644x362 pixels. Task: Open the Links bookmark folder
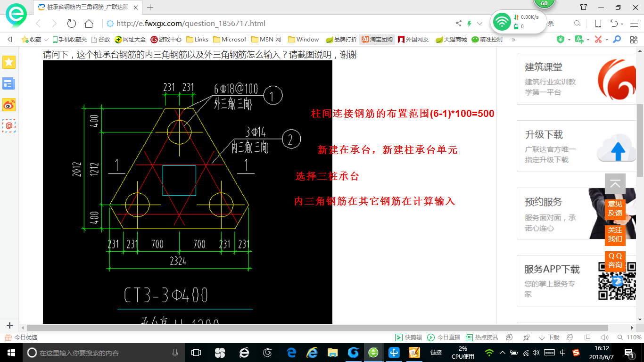point(198,40)
